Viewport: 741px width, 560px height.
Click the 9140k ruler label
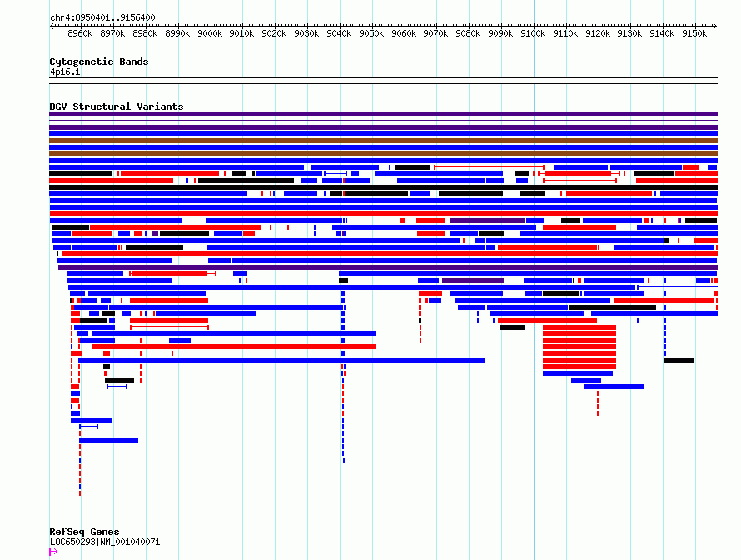point(662,33)
